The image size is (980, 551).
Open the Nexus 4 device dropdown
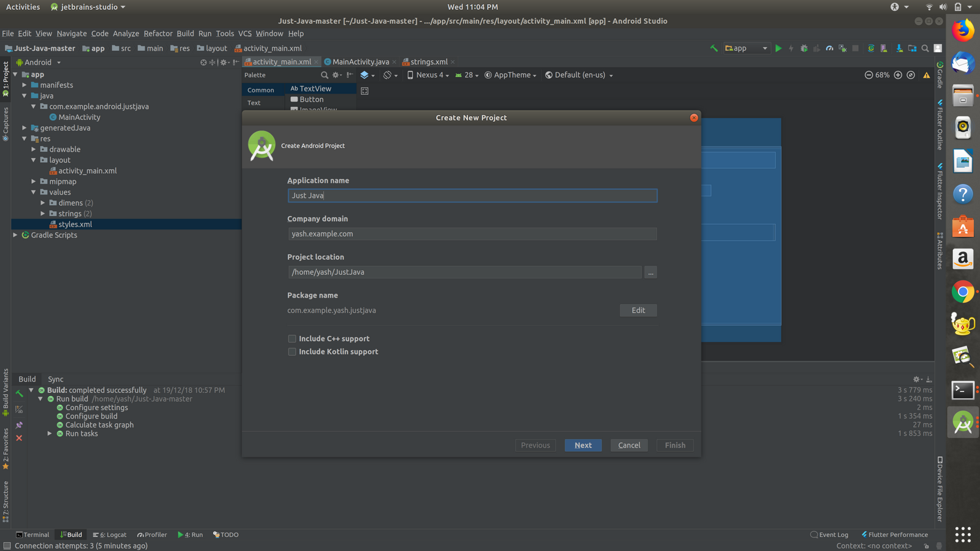click(x=428, y=75)
